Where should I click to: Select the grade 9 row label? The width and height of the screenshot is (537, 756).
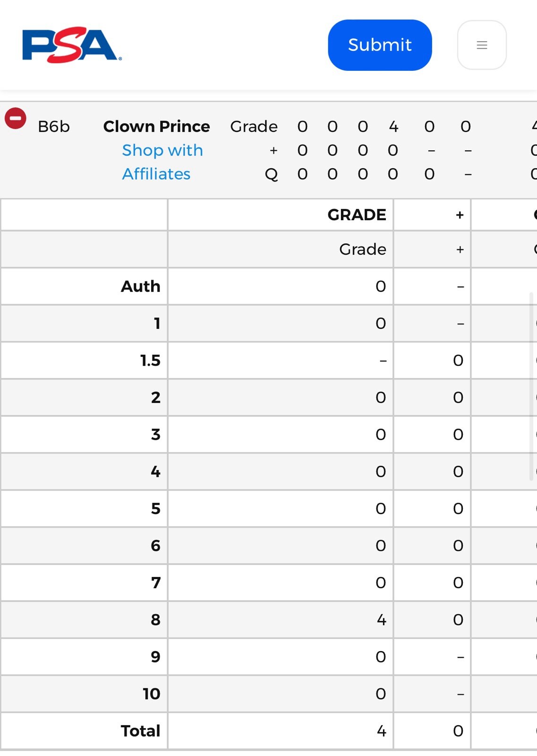155,657
